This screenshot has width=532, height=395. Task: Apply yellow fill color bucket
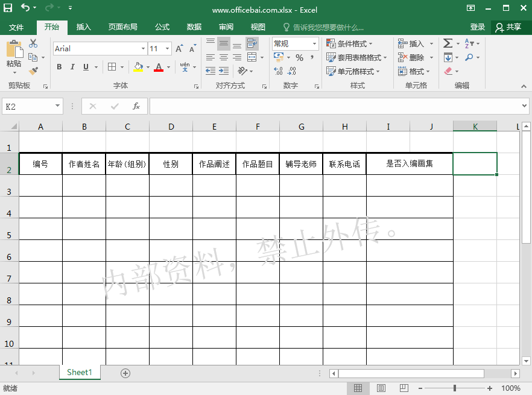(x=138, y=67)
